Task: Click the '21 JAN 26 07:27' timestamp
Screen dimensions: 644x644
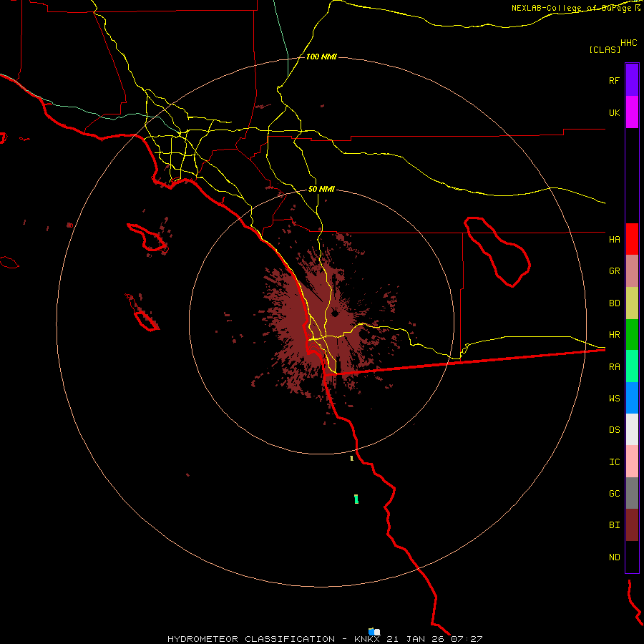Action: pos(434,639)
